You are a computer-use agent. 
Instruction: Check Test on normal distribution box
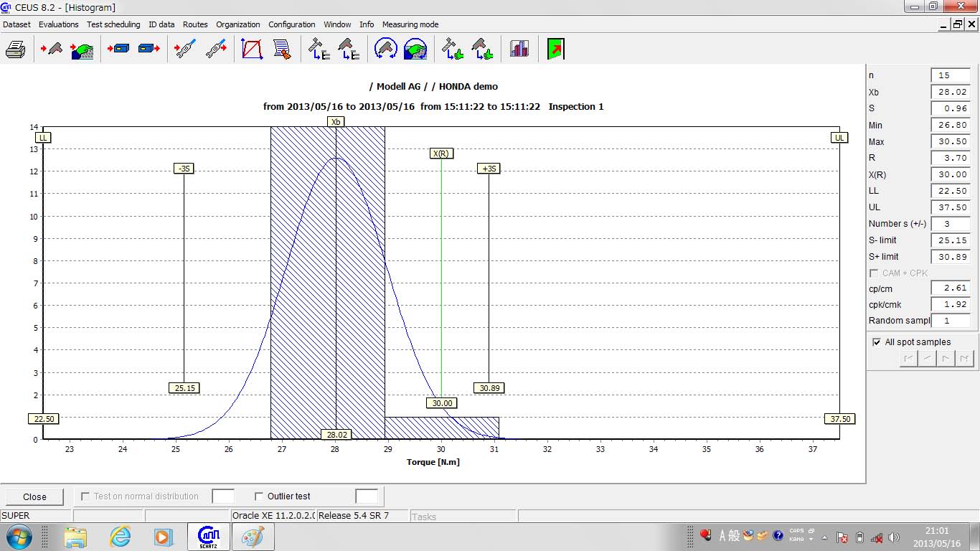(86, 496)
